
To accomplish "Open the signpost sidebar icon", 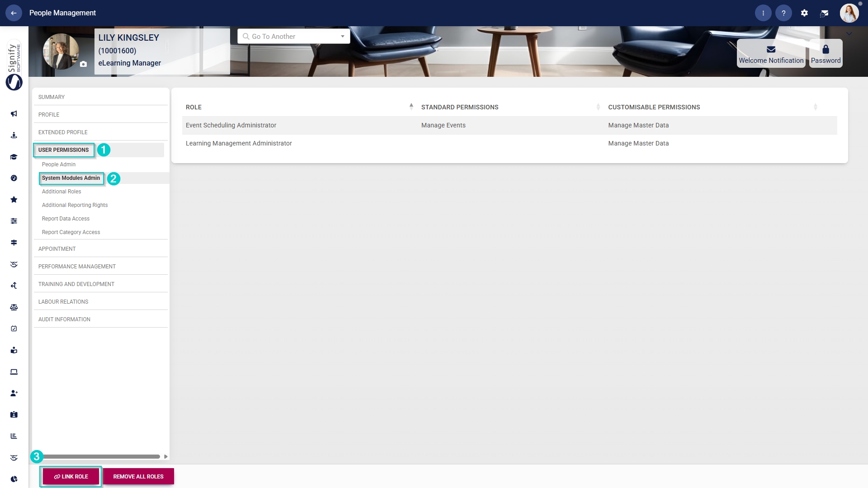I will tap(14, 243).
